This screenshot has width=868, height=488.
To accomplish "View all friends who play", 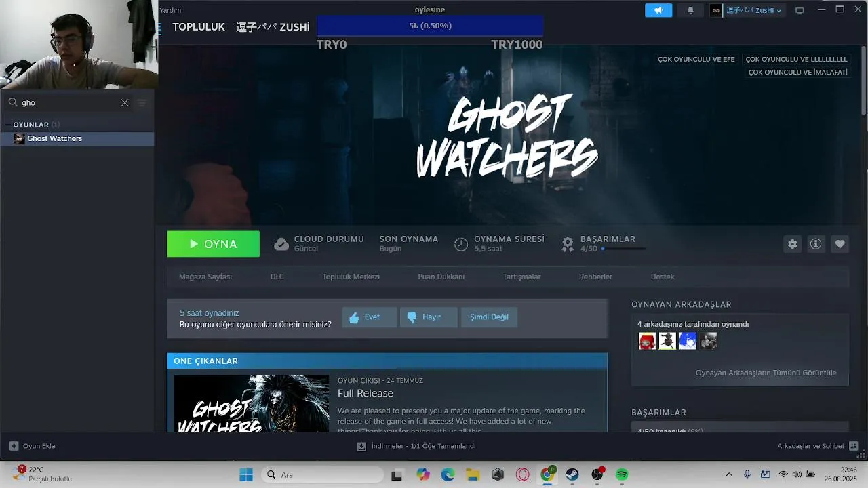I will (x=766, y=373).
